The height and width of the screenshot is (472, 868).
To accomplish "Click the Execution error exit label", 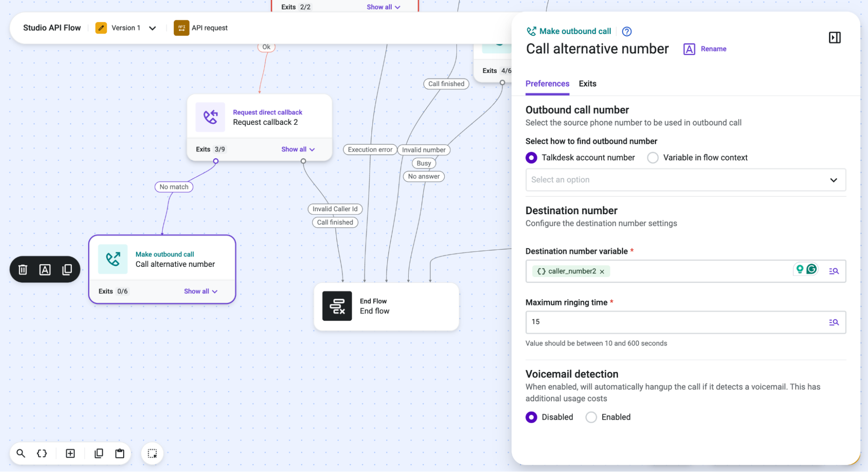I will tap(370, 150).
